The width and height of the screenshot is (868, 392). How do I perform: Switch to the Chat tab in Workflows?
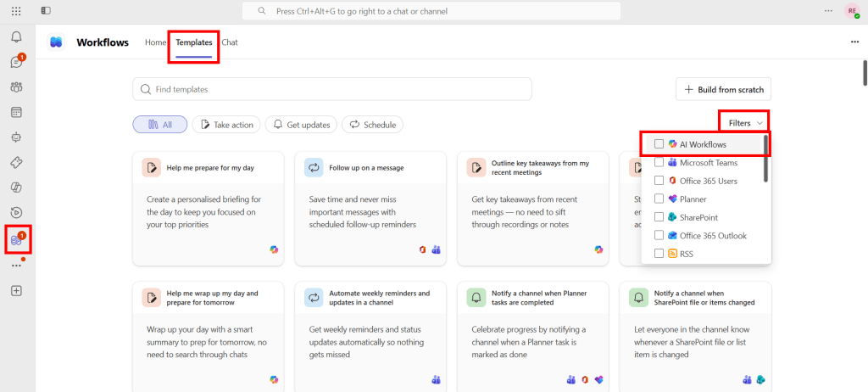click(230, 42)
